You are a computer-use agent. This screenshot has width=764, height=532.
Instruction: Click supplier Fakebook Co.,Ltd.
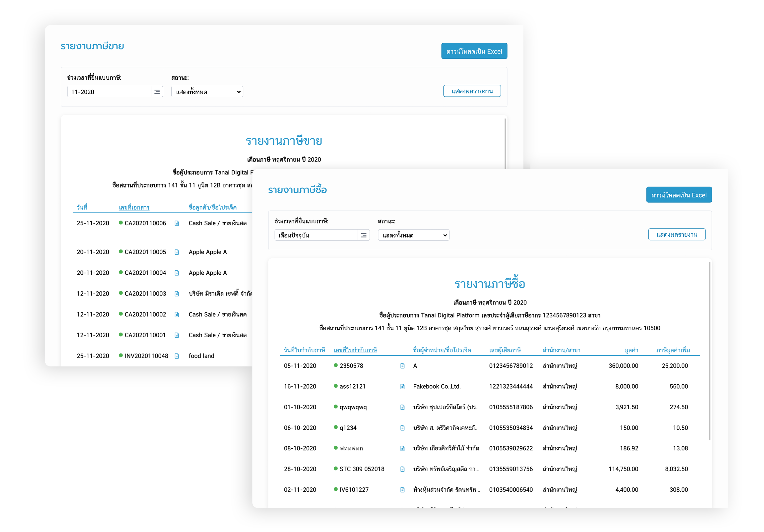click(437, 387)
